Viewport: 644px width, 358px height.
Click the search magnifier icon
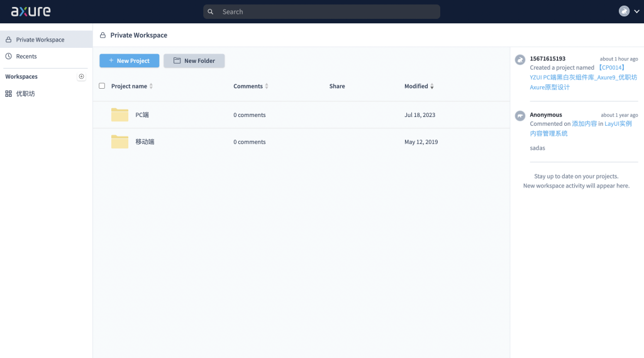211,12
